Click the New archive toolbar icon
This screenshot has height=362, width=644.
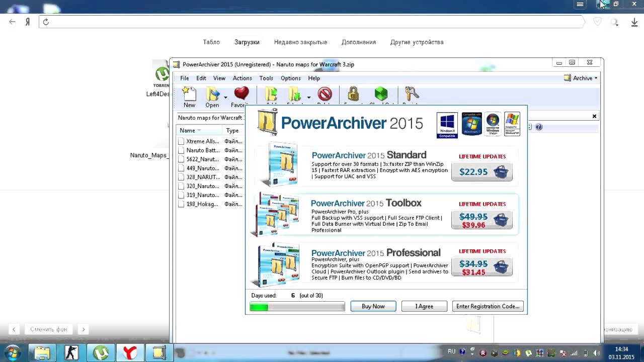189,94
